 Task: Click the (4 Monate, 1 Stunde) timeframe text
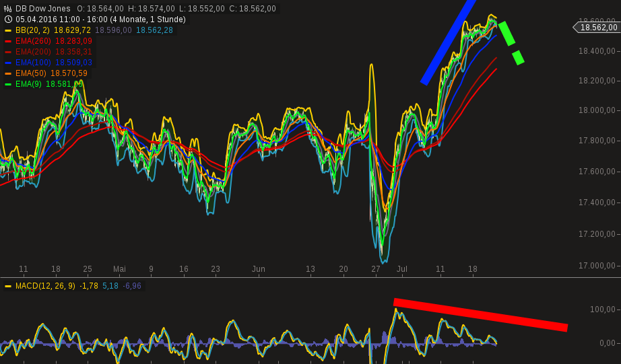[148, 20]
